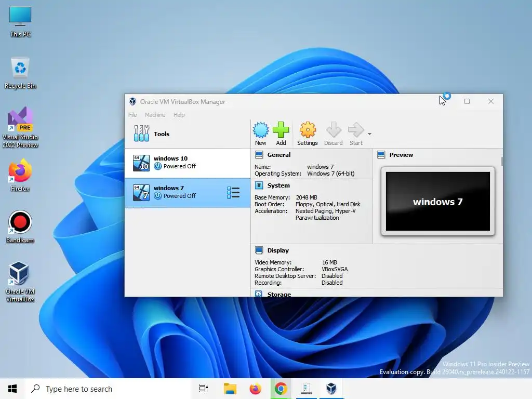Click the Video Memory value 16 MB

[x=329, y=262]
